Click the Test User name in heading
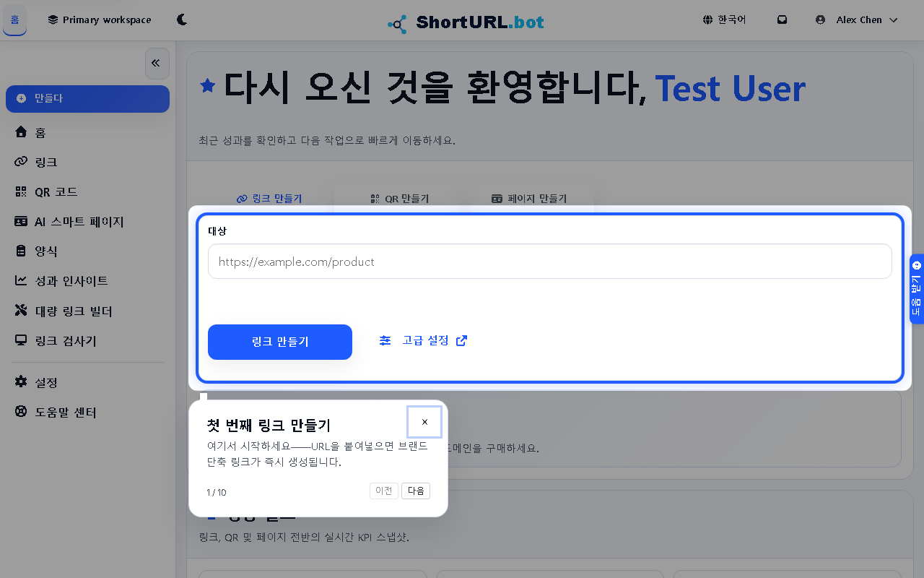Image resolution: width=924 pixels, height=578 pixels. pyautogui.click(x=730, y=88)
